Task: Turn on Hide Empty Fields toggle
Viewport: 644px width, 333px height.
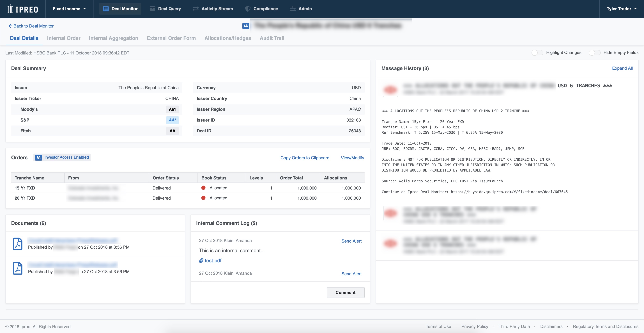Action: pos(595,53)
